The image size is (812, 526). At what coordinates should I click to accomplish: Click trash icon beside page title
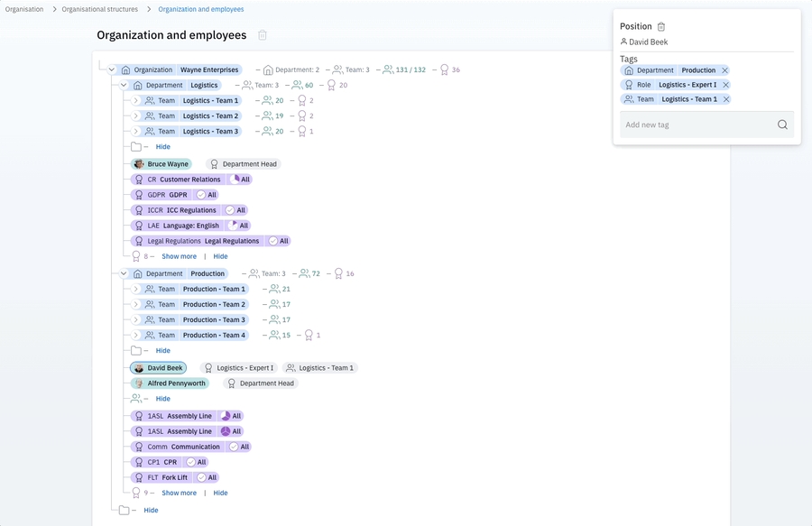coord(263,35)
